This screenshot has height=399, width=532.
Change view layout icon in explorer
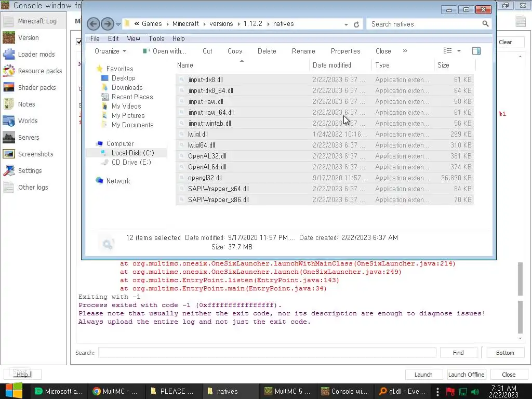[447, 51]
